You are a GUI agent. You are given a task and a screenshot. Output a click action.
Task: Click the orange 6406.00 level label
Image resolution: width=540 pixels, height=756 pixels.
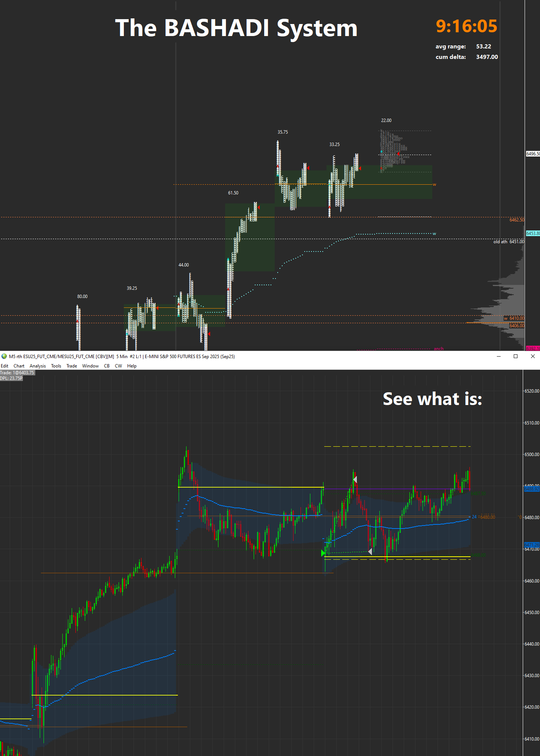pos(517,326)
